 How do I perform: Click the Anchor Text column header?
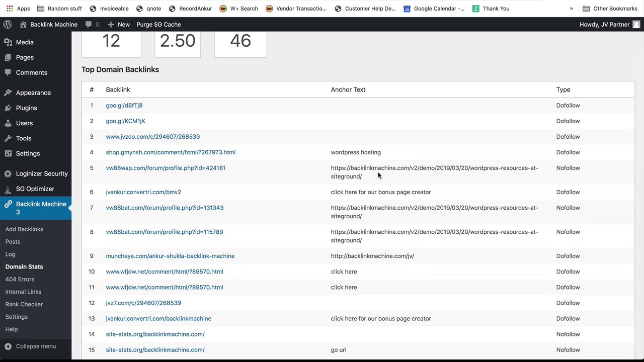(x=348, y=89)
